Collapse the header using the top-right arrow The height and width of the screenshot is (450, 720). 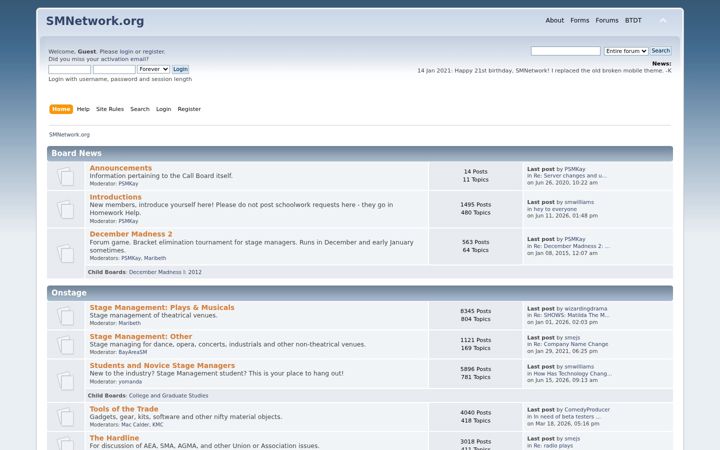pyautogui.click(x=663, y=21)
